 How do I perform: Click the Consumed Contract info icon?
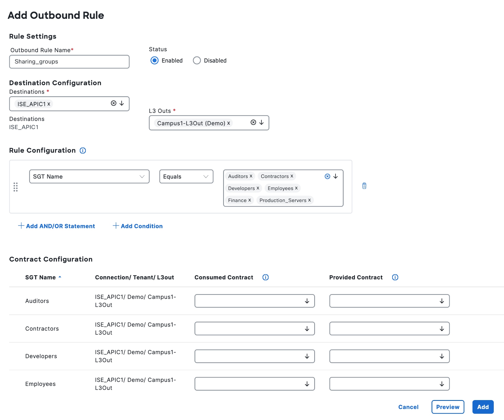(265, 277)
